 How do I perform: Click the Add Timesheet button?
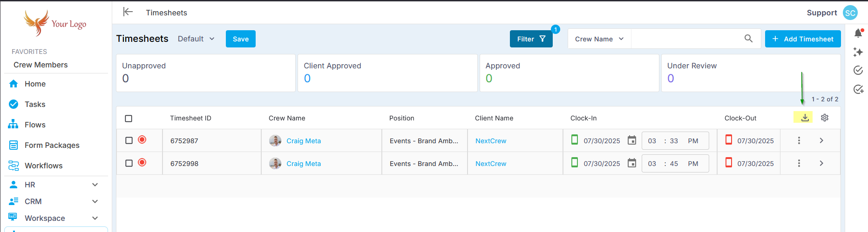[803, 39]
